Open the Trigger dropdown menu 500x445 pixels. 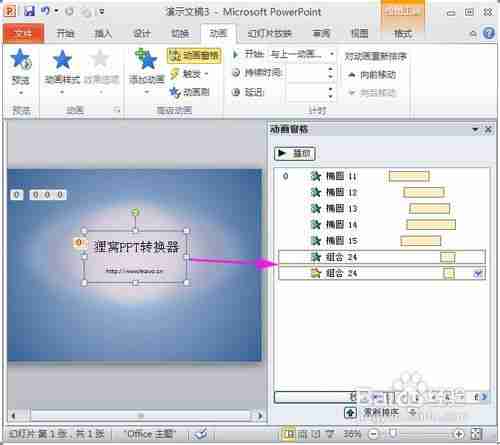coord(189,74)
